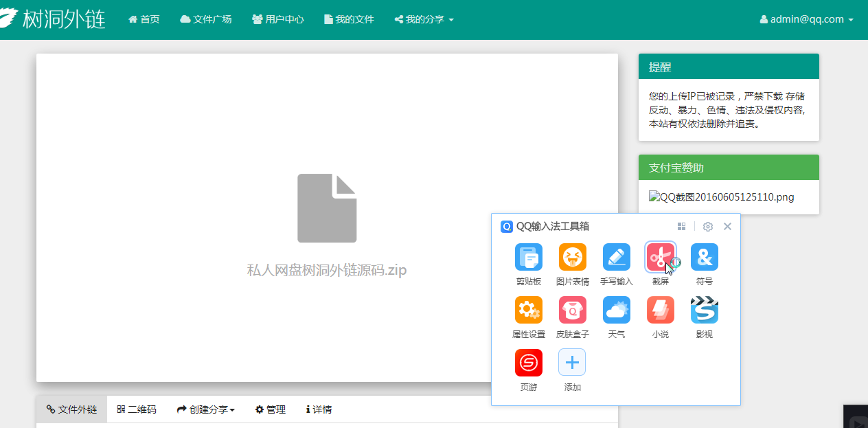The image size is (868, 428).
Task: Open 属性设置 properties settings
Action: coord(529,310)
